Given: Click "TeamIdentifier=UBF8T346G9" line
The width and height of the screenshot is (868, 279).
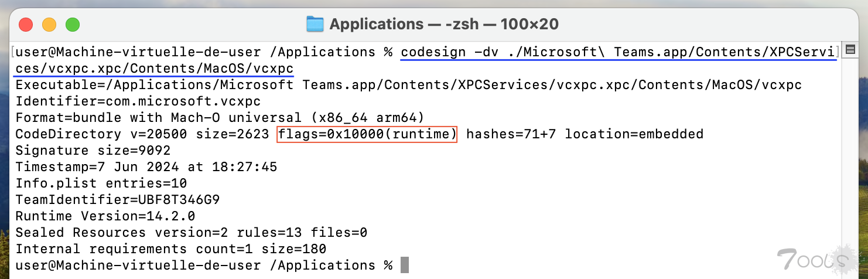Looking at the screenshot, I should (x=118, y=200).
